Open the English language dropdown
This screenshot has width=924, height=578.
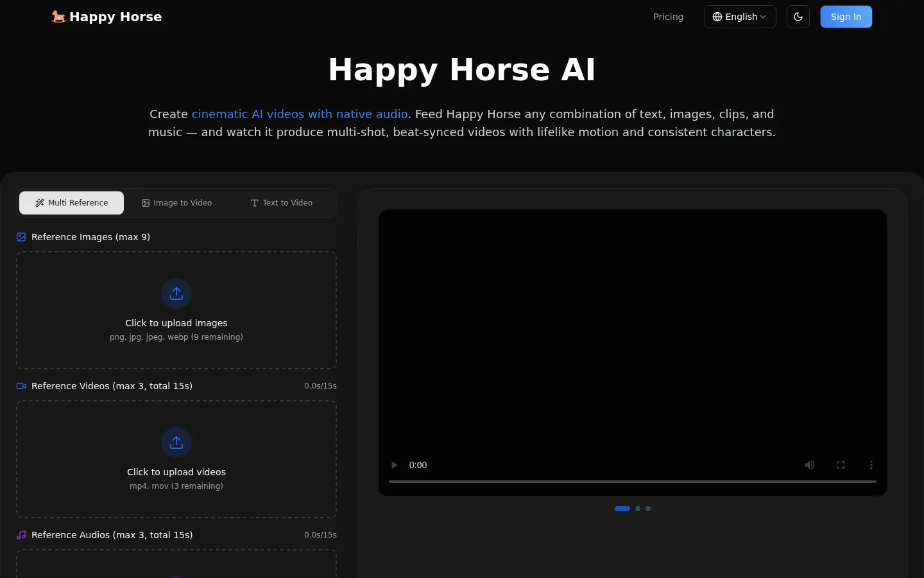[x=740, y=17]
